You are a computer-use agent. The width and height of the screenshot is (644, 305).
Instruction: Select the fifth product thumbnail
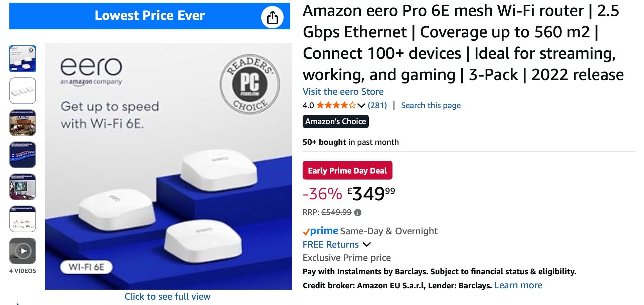[23, 187]
